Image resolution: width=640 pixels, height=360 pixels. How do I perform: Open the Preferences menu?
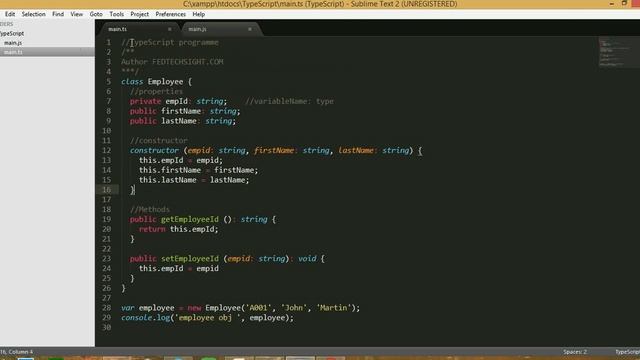point(171,14)
